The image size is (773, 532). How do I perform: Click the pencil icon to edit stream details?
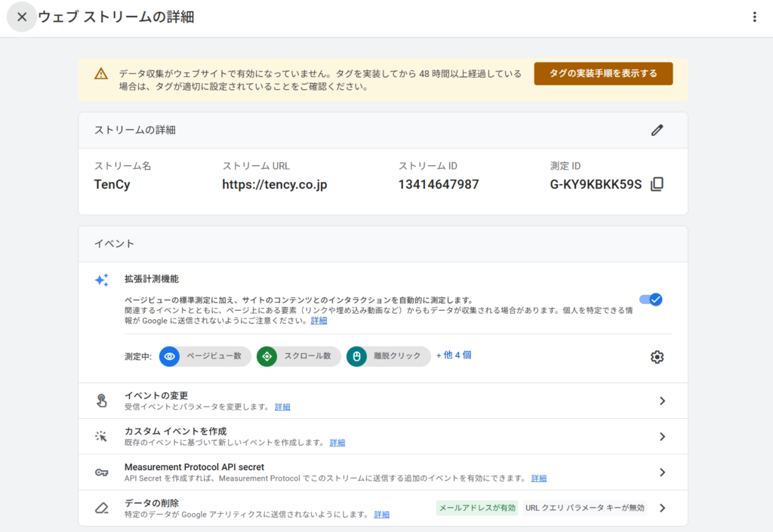[657, 130]
